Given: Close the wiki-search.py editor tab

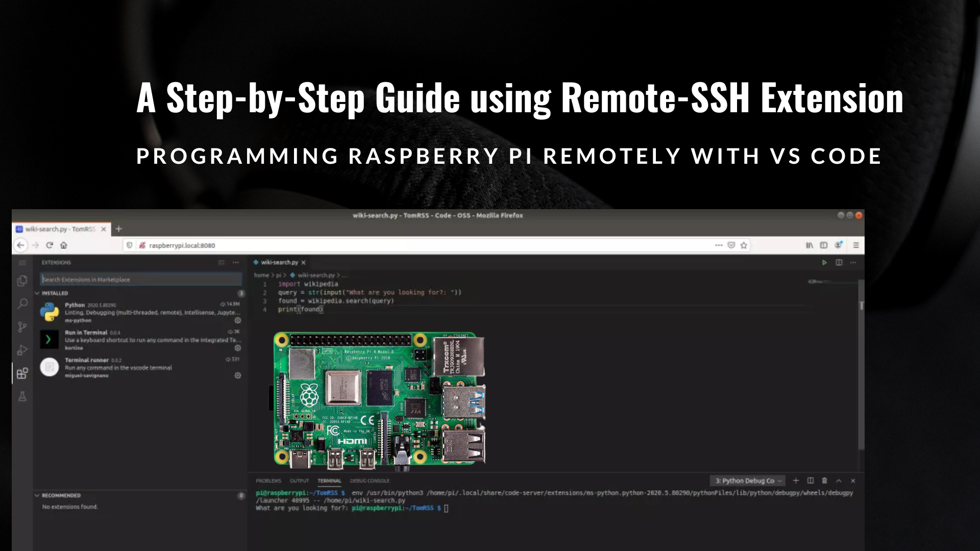Looking at the screenshot, I should tap(303, 262).
